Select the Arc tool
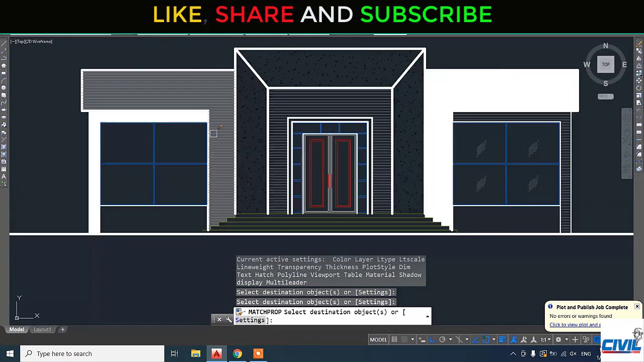The height and width of the screenshot is (362, 644). click(4, 80)
